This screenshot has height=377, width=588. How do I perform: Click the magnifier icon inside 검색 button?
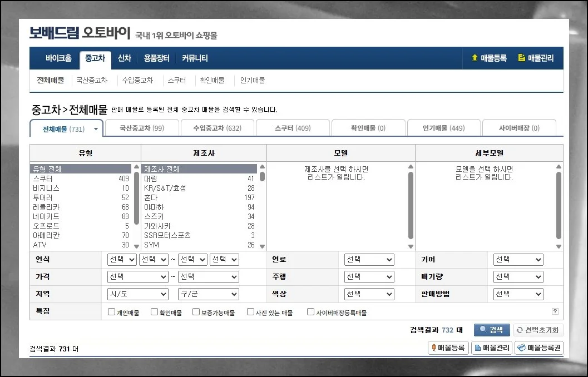(483, 330)
